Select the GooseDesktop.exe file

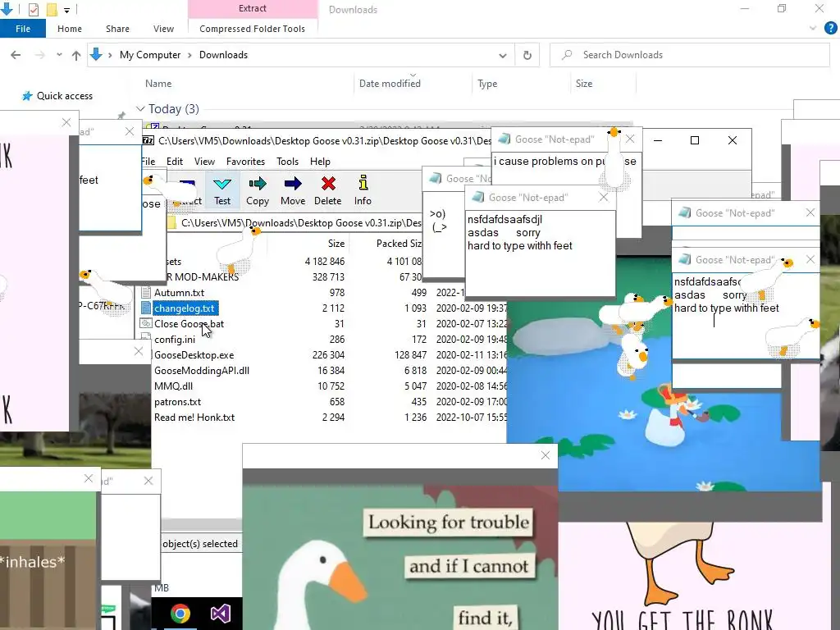click(194, 354)
